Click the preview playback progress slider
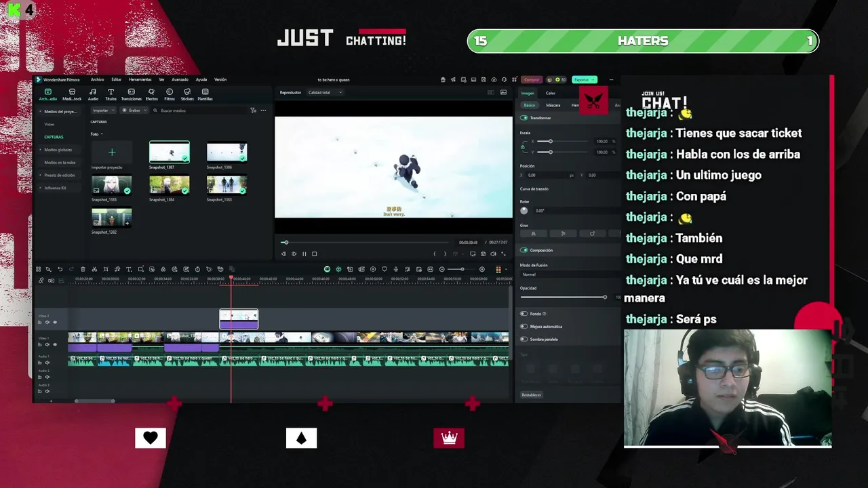 click(x=366, y=242)
